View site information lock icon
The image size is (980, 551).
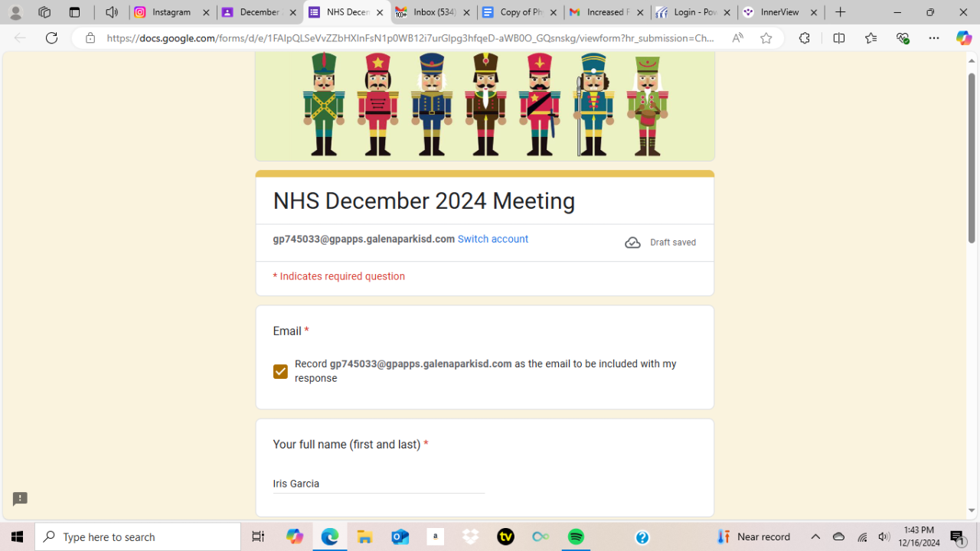[x=90, y=38]
